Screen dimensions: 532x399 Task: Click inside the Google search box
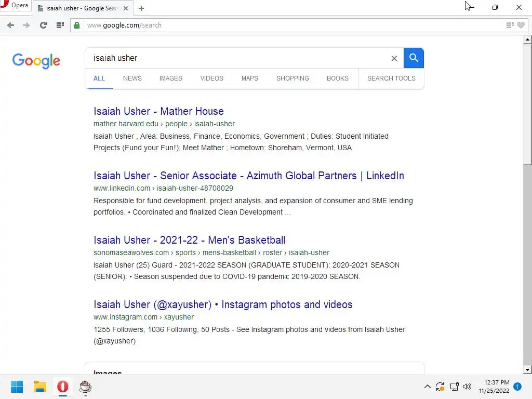click(237, 58)
